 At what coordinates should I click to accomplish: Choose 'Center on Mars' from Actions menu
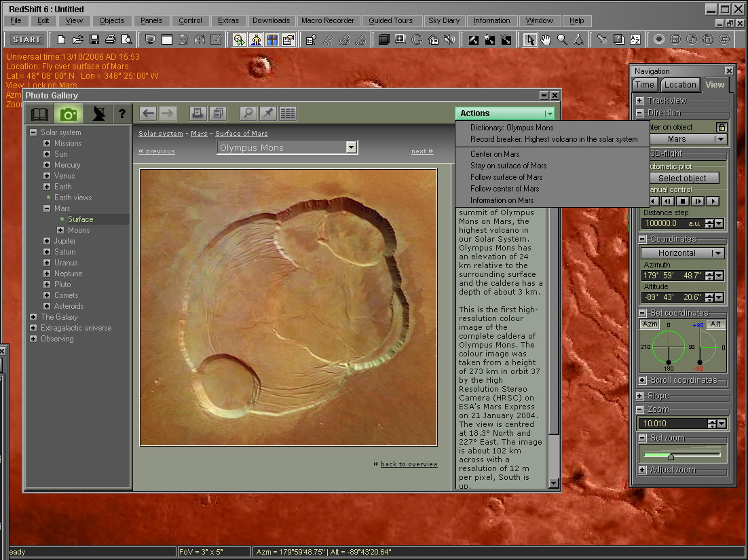pos(495,154)
